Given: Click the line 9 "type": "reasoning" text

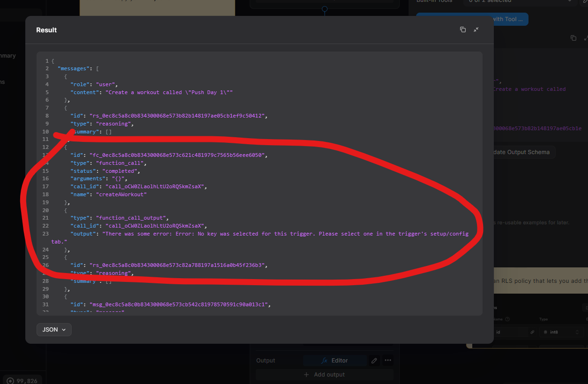Looking at the screenshot, I should (x=102, y=124).
